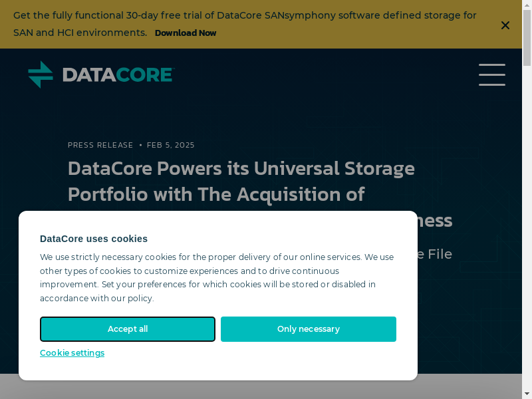
Task: Choose Only necessary cookies
Action: pos(308,329)
